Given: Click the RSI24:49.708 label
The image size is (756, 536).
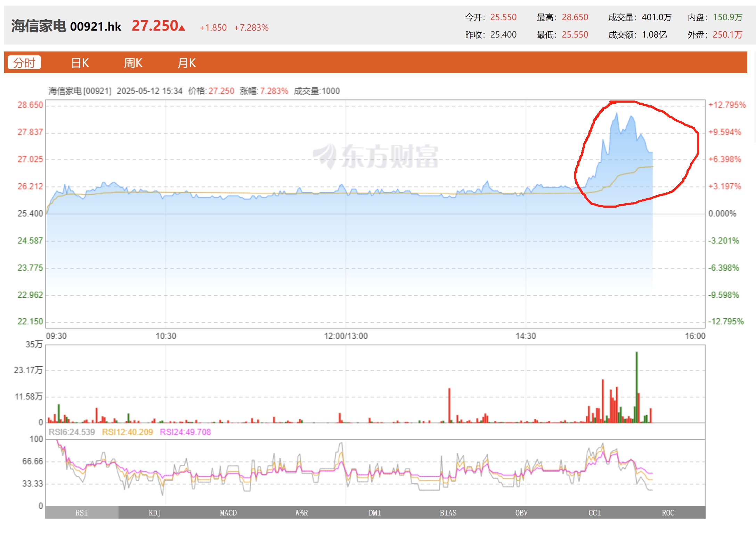Looking at the screenshot, I should (x=185, y=432).
